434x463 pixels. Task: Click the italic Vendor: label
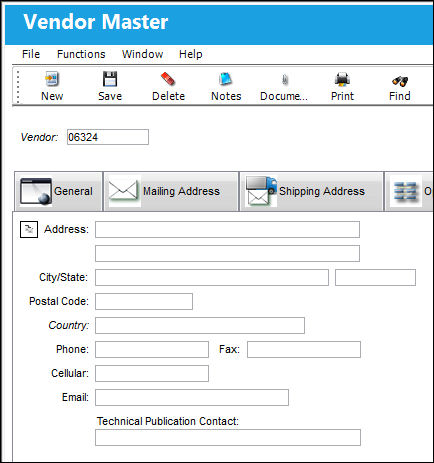(39, 137)
